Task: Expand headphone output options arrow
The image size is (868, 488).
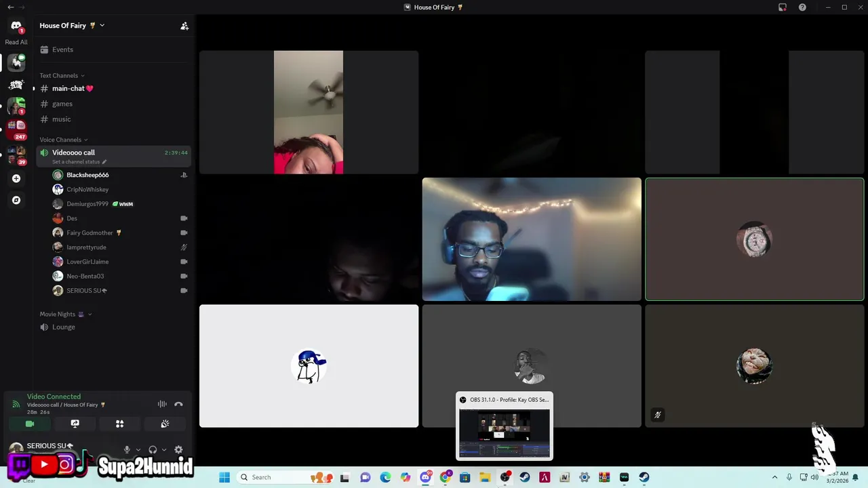Action: (164, 449)
